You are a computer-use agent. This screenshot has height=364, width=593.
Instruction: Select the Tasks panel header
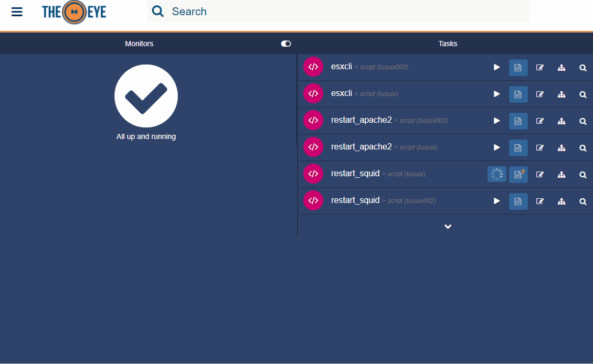tap(448, 44)
